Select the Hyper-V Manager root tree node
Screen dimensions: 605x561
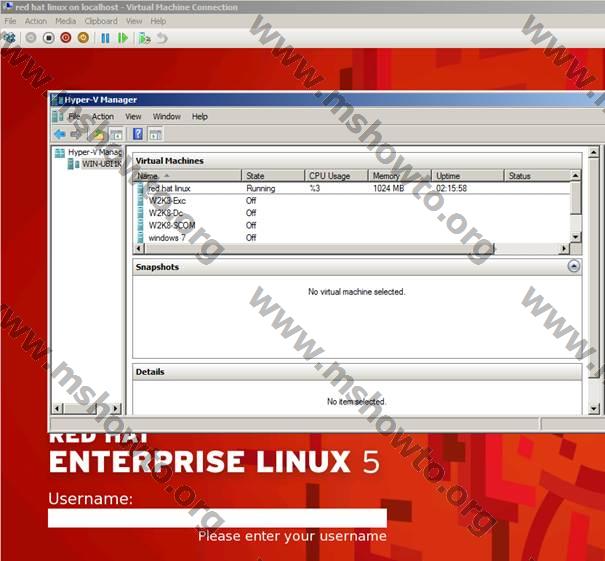click(95, 152)
